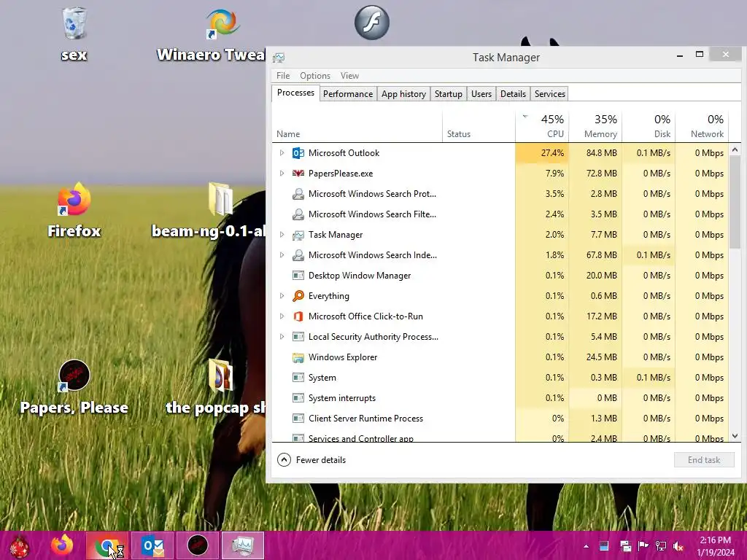Expand the Microsoft Windows Search Inde... group

coord(282,255)
